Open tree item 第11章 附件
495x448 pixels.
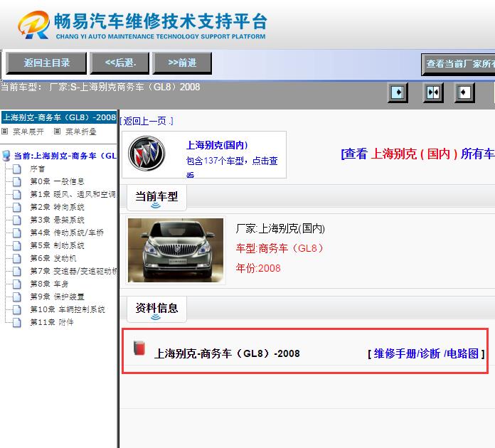(52, 322)
